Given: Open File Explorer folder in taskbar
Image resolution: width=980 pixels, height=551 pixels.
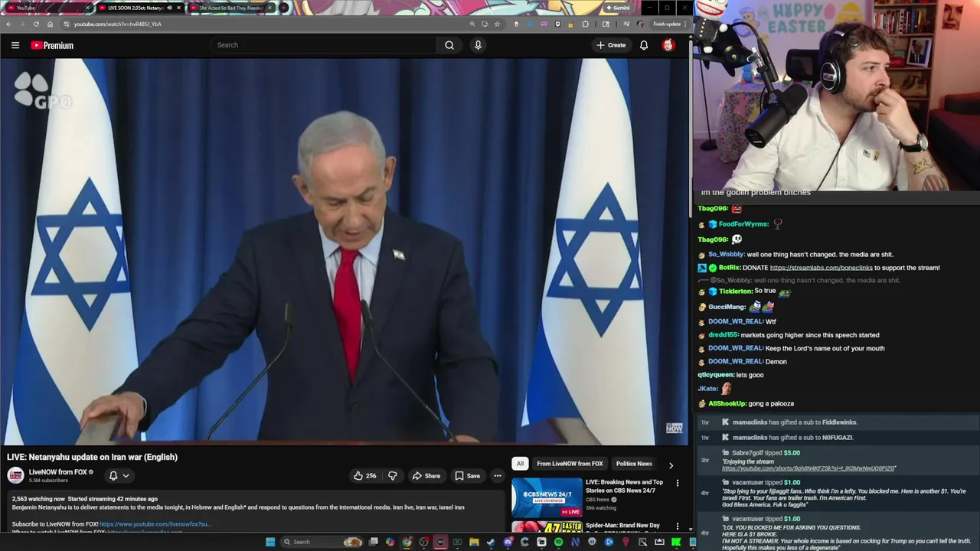Looking at the screenshot, I should pos(474,542).
